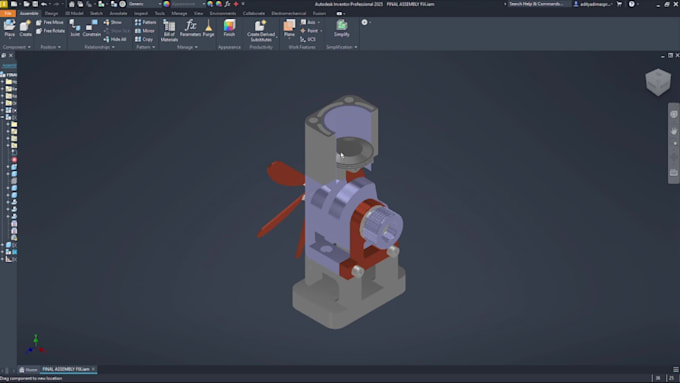This screenshot has height=383, width=680.
Task: Open the File menu
Action: (8, 13)
